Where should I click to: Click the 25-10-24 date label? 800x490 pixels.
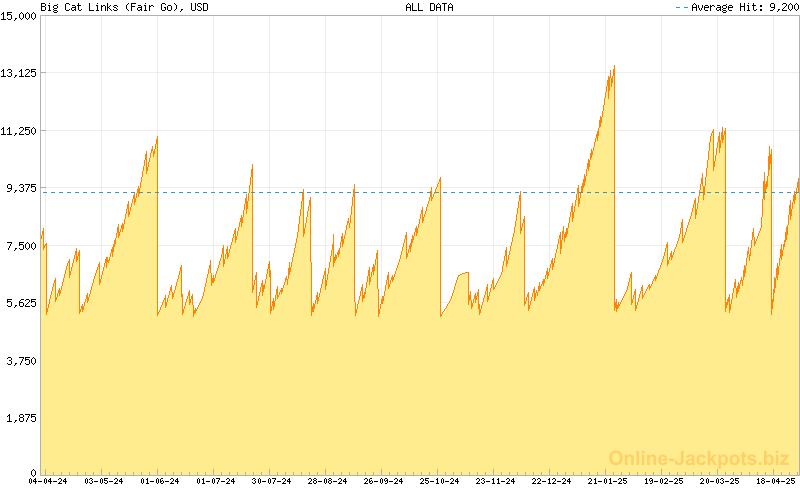click(438, 481)
